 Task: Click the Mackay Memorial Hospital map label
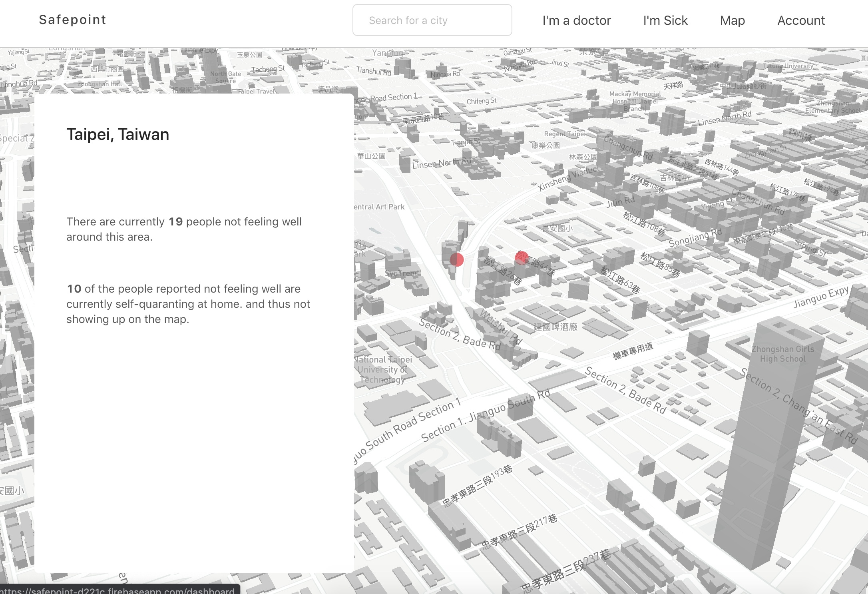(635, 101)
